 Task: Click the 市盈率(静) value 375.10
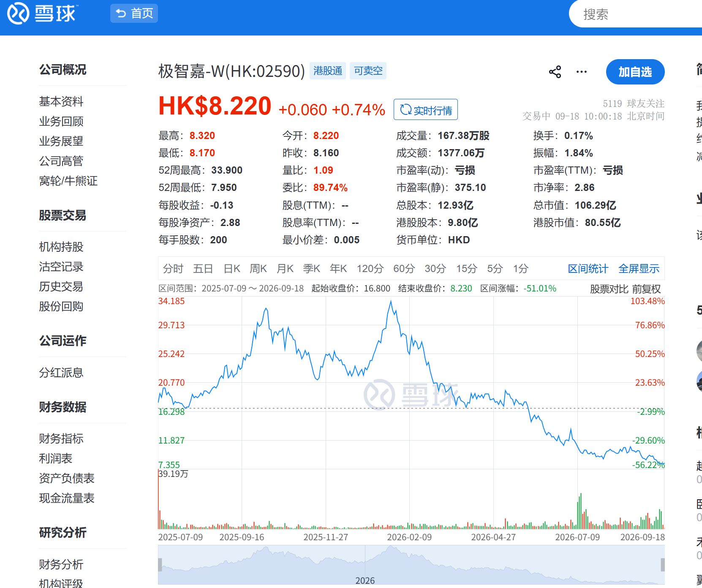(x=471, y=188)
